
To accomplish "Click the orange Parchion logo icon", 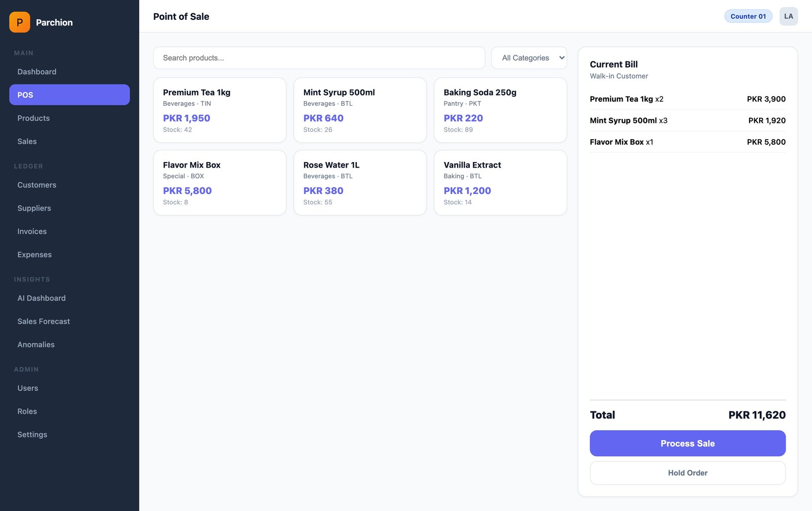I will [19, 22].
